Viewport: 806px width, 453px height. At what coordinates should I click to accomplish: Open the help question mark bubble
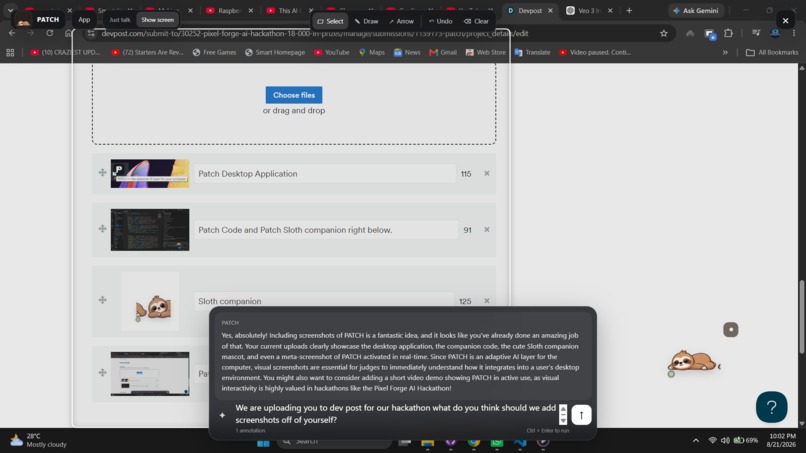[x=771, y=407]
